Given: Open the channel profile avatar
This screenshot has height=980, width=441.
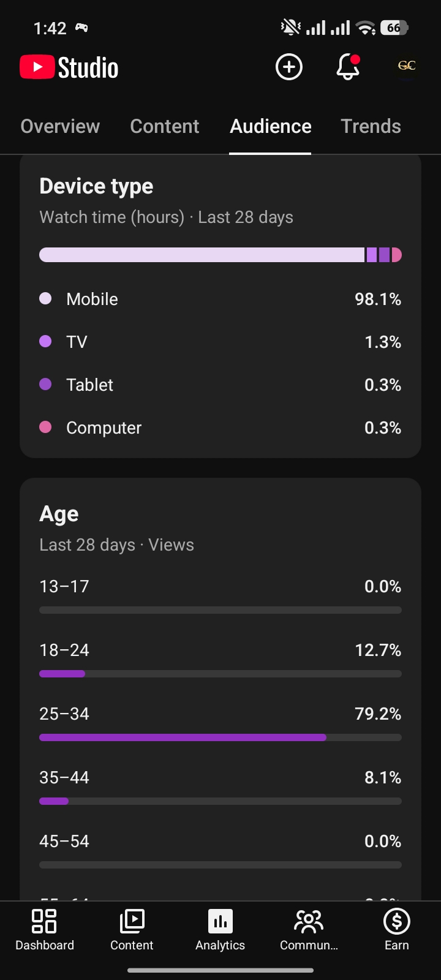Looking at the screenshot, I should (407, 66).
